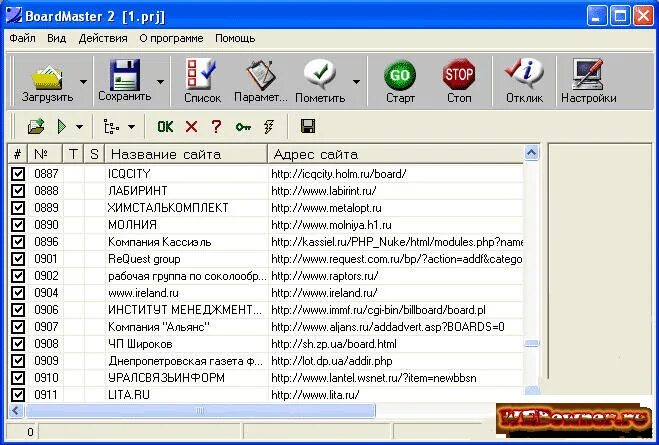
Task: Expand the Загрузить dropdown arrow
Action: pos(83,82)
